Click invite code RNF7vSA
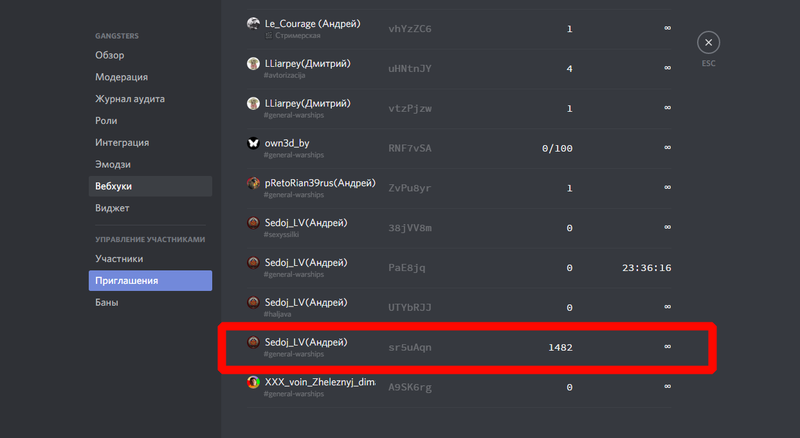 410,149
